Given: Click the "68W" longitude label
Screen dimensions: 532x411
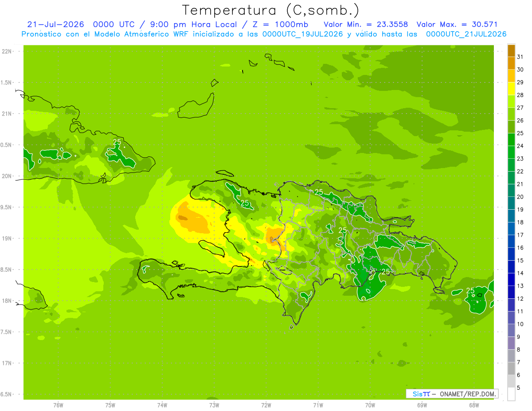Looking at the screenshot, I should [x=473, y=405].
